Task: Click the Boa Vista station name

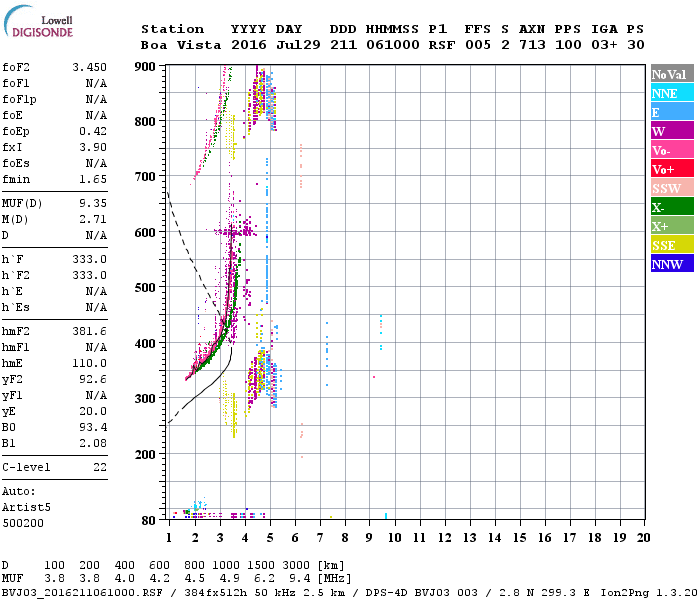Action: click(x=181, y=45)
